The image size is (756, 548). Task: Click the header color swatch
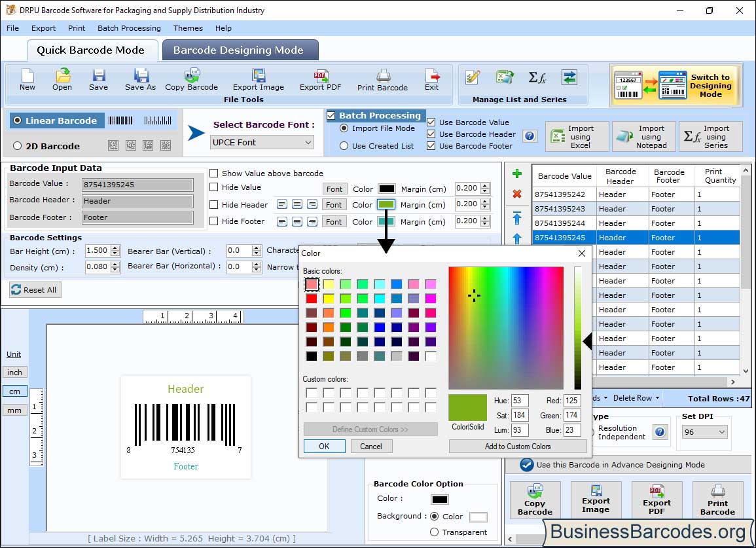[386, 204]
